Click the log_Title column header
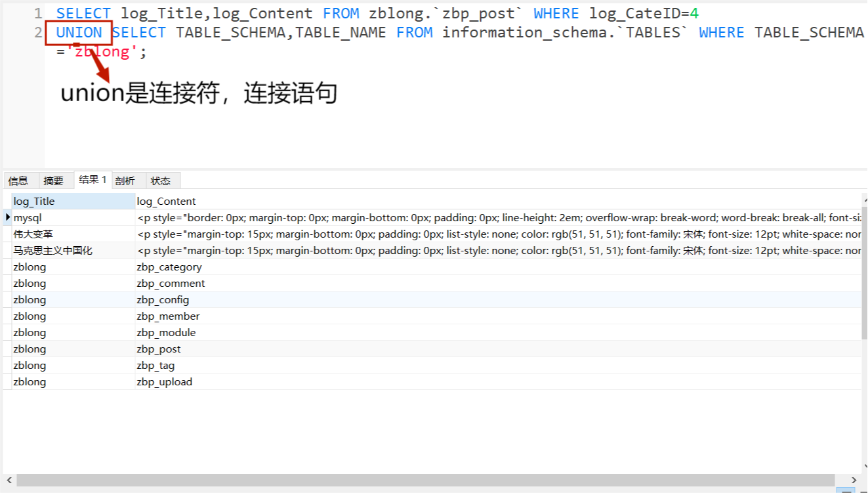Viewport: 868px width, 493px height. point(73,201)
